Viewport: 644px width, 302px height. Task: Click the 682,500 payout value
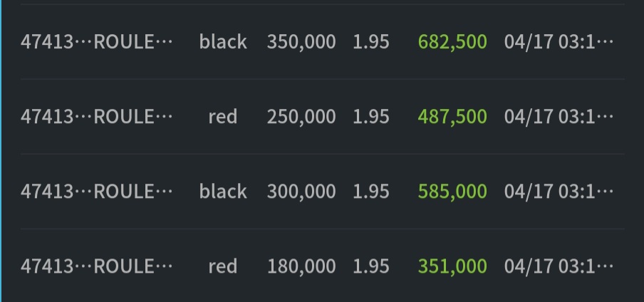pos(452,42)
